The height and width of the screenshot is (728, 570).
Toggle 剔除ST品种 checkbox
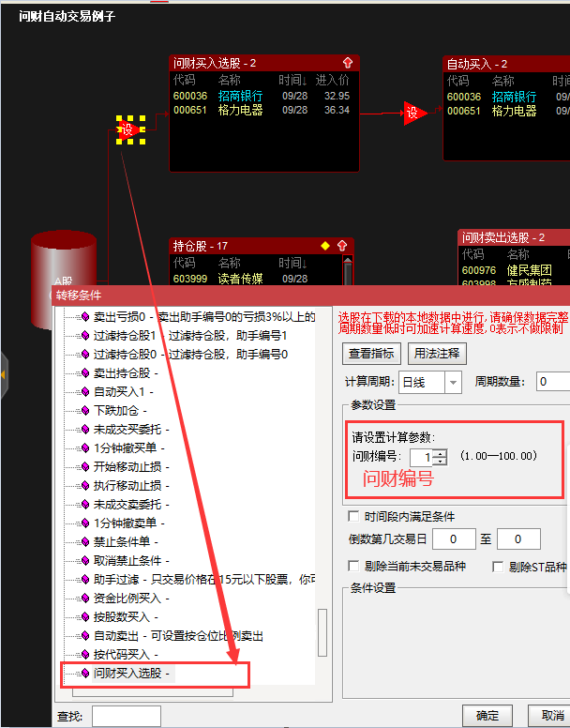499,567
